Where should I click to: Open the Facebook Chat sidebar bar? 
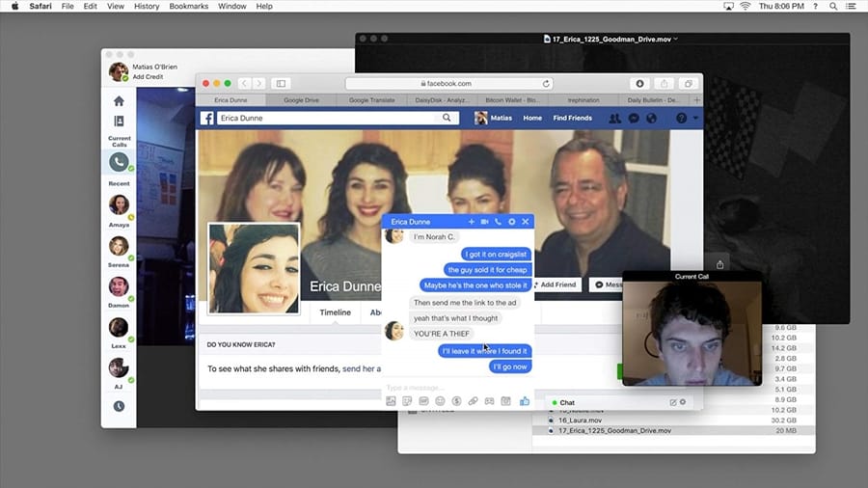pos(619,403)
